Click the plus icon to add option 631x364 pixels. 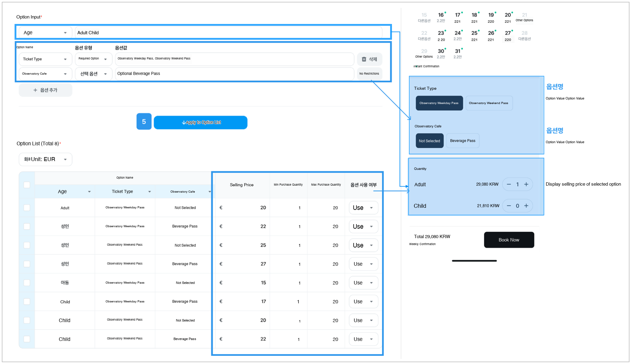tap(35, 90)
